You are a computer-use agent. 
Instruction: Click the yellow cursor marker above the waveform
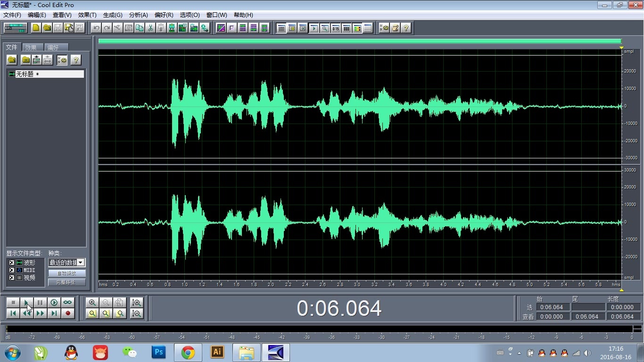pyautogui.click(x=621, y=48)
